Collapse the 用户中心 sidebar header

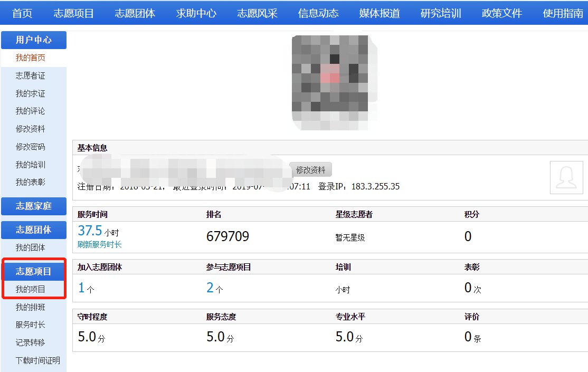pyautogui.click(x=34, y=40)
